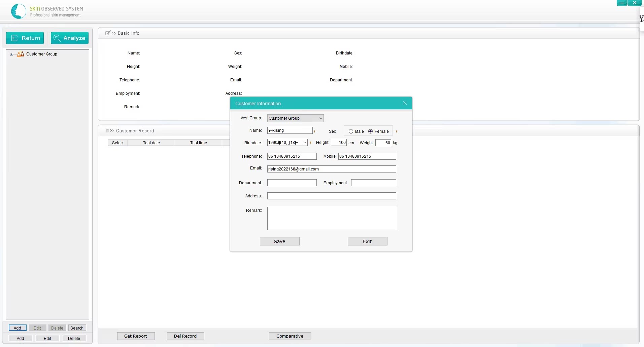Viewport: 644px width, 347px height.
Task: Click the greyed-out Edit button
Action: point(37,328)
